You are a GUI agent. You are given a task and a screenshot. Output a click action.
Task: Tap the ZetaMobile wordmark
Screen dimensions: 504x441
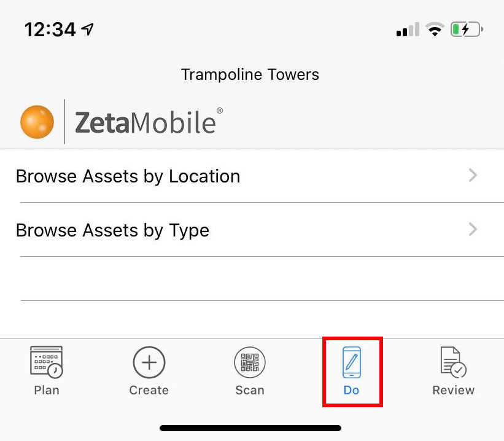(149, 122)
